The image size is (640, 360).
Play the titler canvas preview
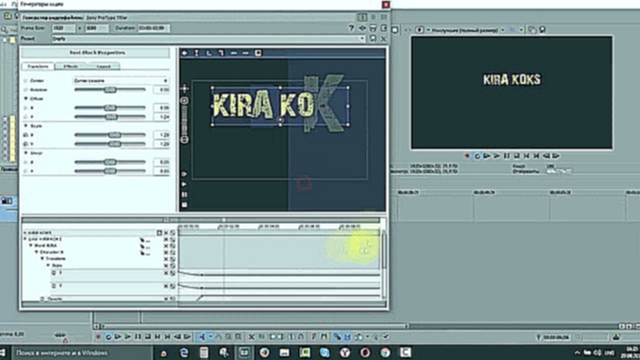pyautogui.click(x=184, y=184)
